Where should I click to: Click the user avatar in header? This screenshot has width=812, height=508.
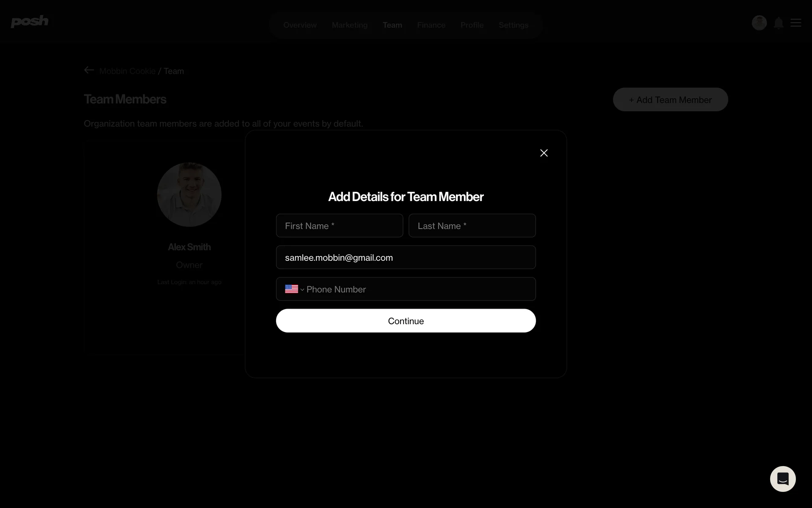[x=759, y=23]
